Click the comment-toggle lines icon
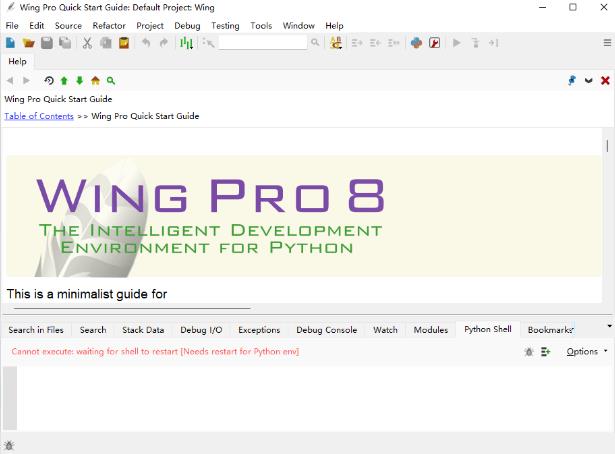The width and height of the screenshot is (615, 454). tap(393, 43)
